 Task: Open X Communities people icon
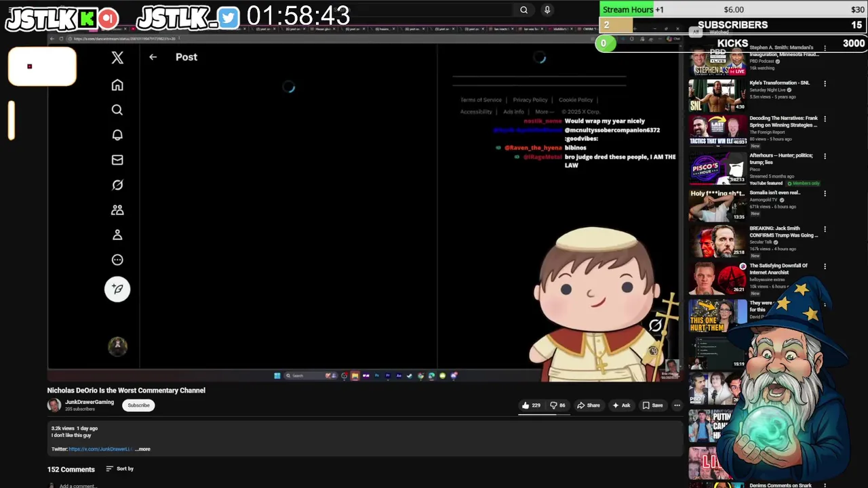pos(117,210)
